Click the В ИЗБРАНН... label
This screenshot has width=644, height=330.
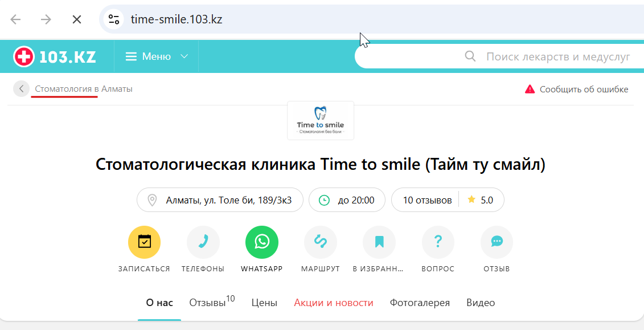(378, 269)
